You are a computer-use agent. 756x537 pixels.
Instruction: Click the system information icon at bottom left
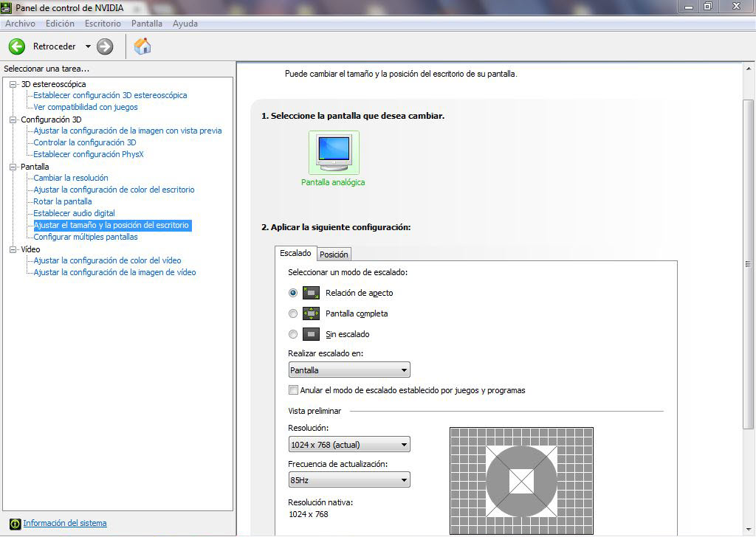(x=15, y=524)
